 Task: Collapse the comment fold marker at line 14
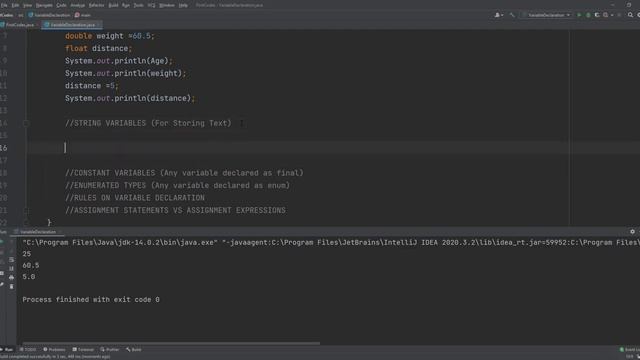point(26,123)
